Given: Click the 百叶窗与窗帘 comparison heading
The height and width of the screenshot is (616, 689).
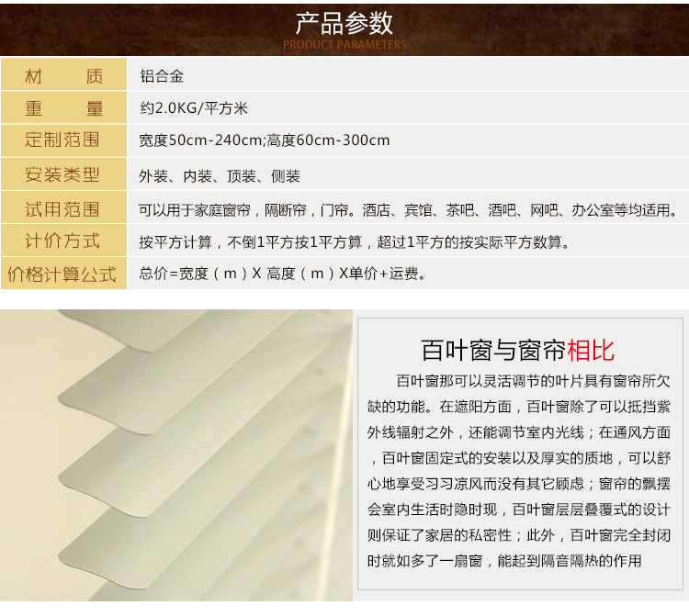Looking at the screenshot, I should 493,350.
